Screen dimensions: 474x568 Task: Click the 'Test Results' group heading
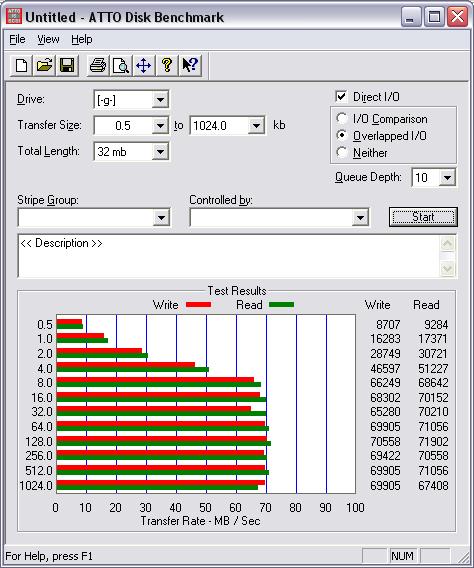click(x=237, y=291)
